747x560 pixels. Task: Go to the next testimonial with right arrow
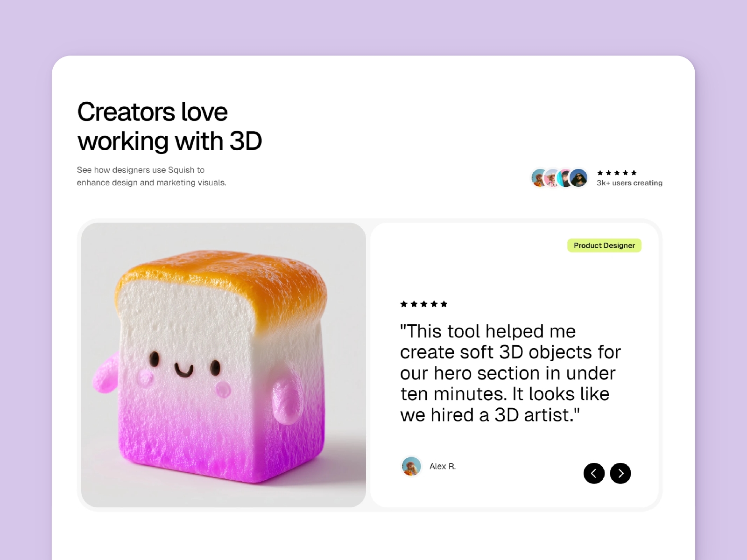pyautogui.click(x=620, y=473)
